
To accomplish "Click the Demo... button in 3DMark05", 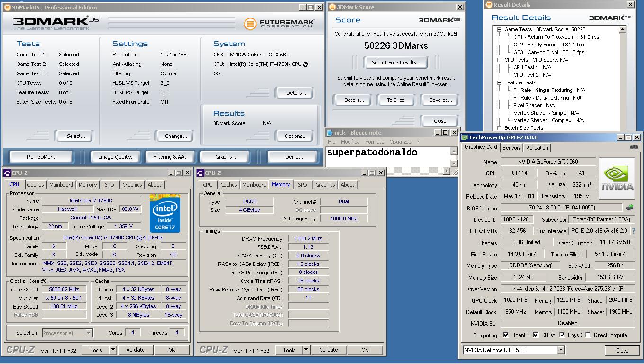I will [x=294, y=157].
